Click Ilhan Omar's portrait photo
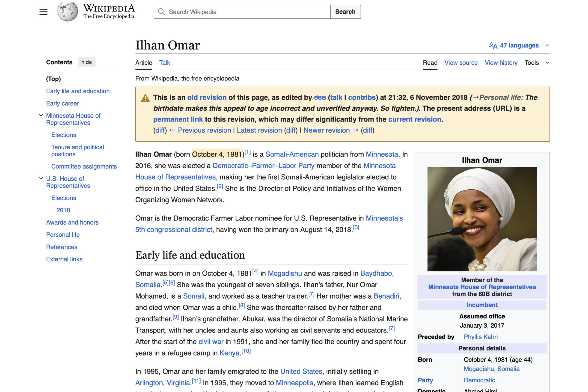The height and width of the screenshot is (392, 588). 482,219
